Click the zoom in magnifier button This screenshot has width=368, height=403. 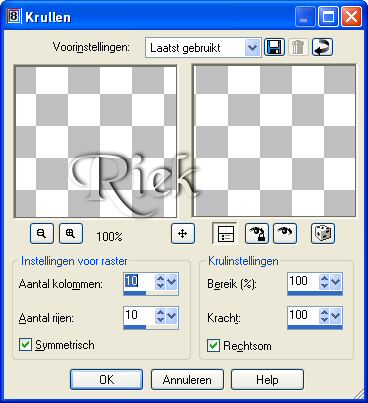click(x=71, y=234)
